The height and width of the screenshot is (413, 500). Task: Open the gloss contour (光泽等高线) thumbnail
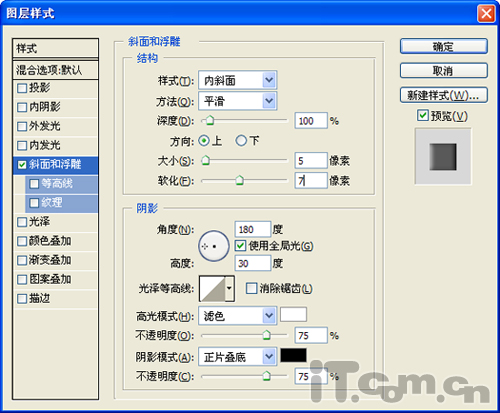pos(212,288)
